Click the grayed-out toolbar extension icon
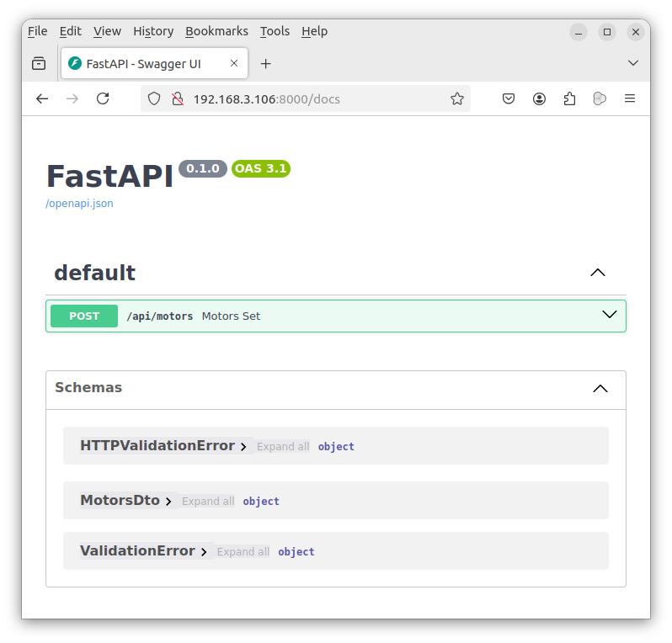672x643 pixels. [600, 99]
